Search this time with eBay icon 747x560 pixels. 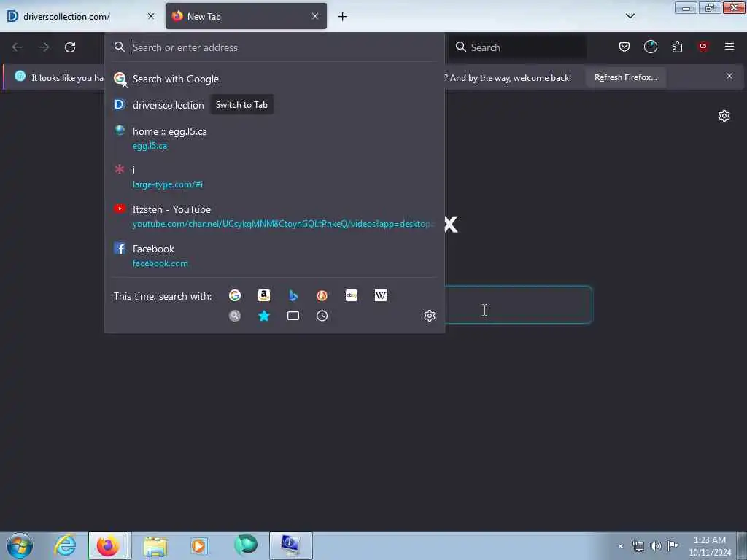[351, 296]
